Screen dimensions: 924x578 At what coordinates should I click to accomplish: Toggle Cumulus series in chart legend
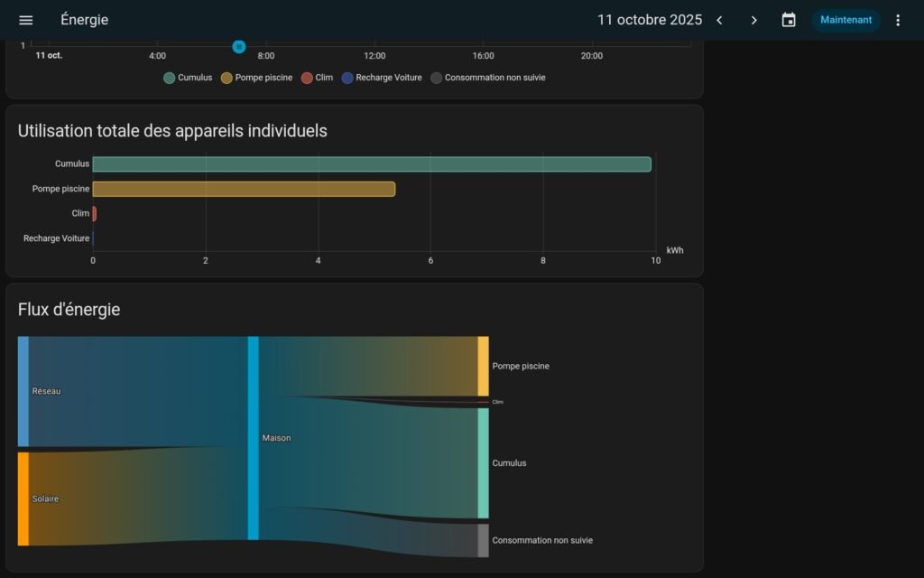[188, 78]
